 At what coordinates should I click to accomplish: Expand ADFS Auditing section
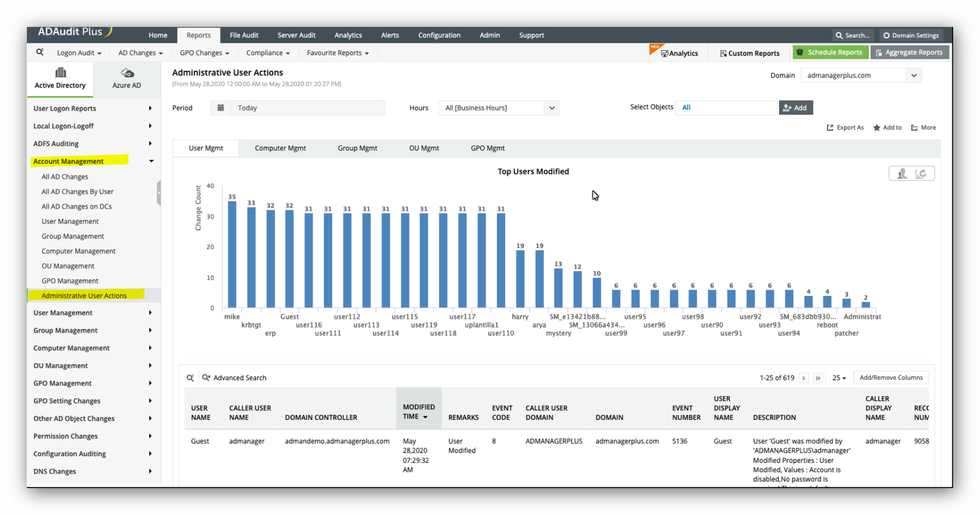[x=93, y=144]
